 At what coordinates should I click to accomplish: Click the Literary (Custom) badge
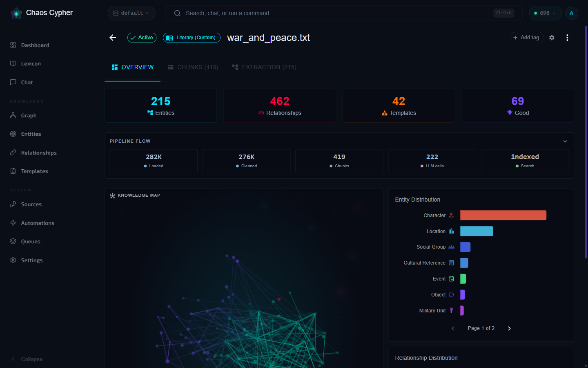tap(192, 38)
